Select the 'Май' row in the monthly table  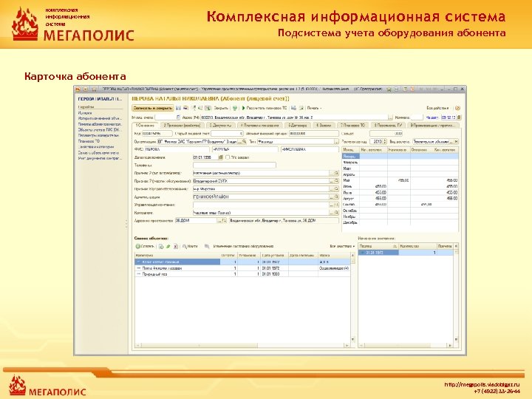pos(400,180)
